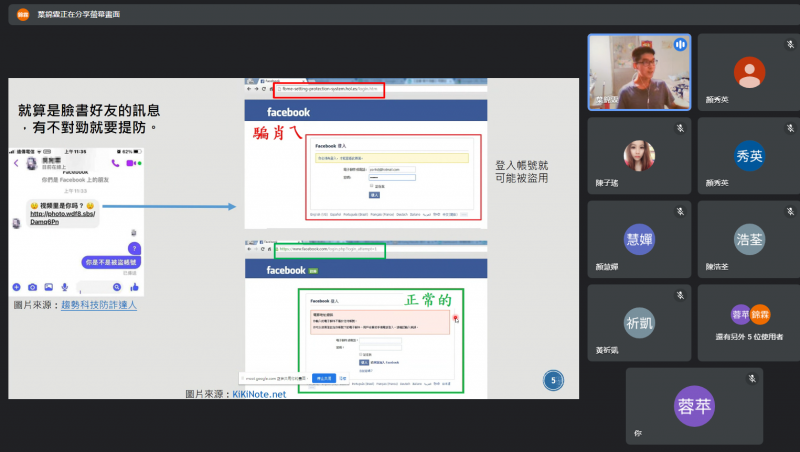
Task: Click the small orange 錦霖 avatar in others tile
Action: point(760,315)
